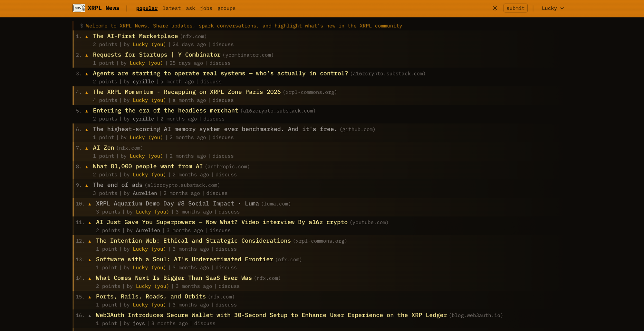Open 'AI Just Gave You Superpowers' video link
The width and height of the screenshot is (644, 331).
pos(222,222)
